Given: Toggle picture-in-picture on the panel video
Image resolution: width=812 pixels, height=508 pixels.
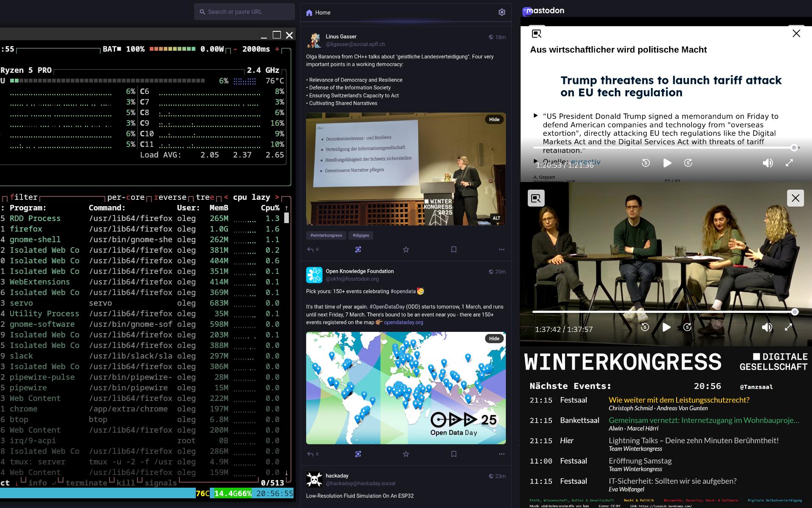Looking at the screenshot, I should (x=536, y=198).
